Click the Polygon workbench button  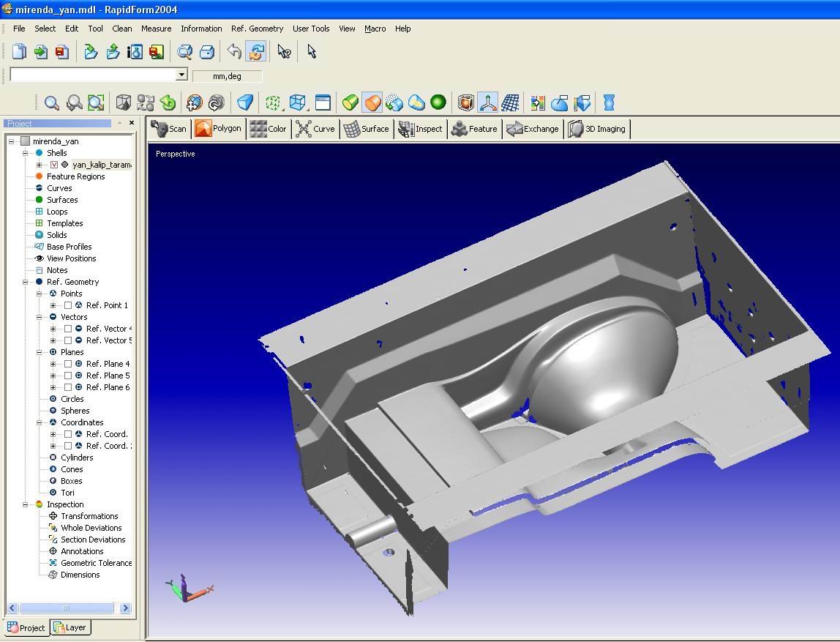point(218,129)
